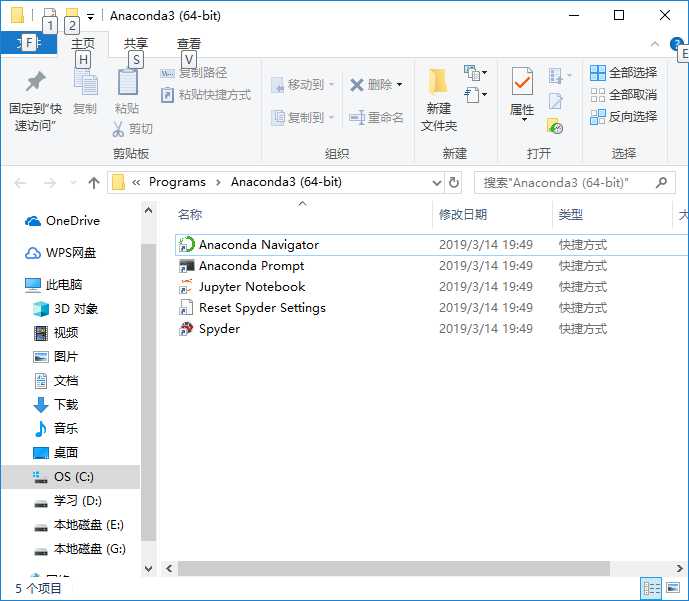Screen dimensions: 689x601
Task: Open Pictures (图片) folder
Action: [56, 357]
